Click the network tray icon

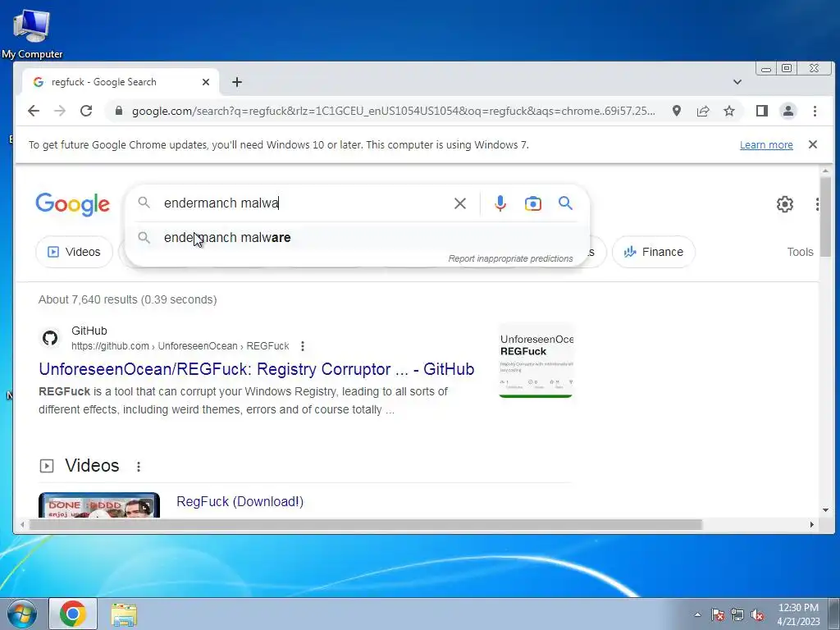point(737,614)
